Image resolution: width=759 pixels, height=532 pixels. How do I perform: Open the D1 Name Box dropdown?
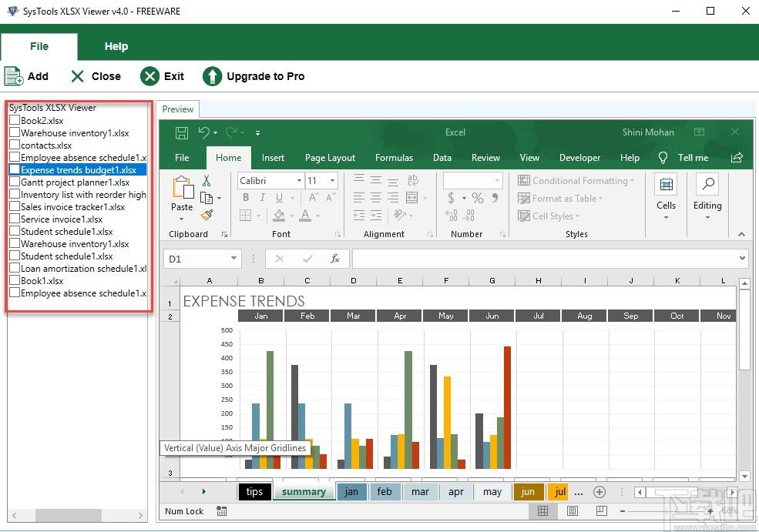pos(233,258)
